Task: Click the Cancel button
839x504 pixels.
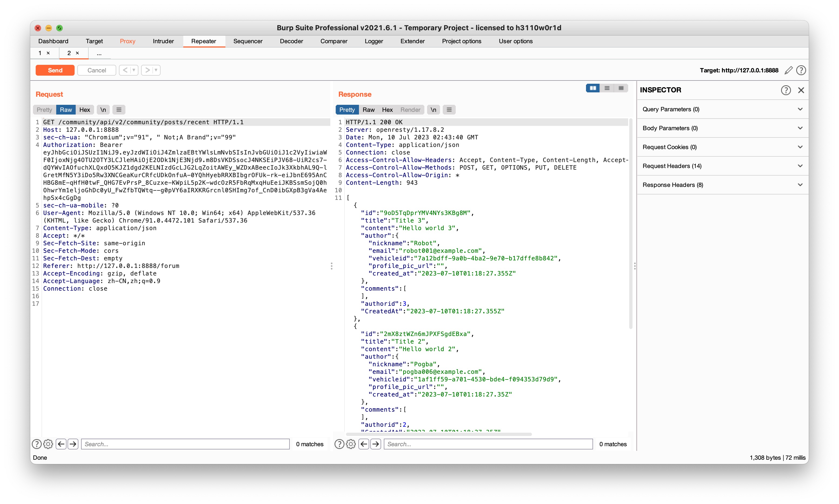Action: point(96,70)
